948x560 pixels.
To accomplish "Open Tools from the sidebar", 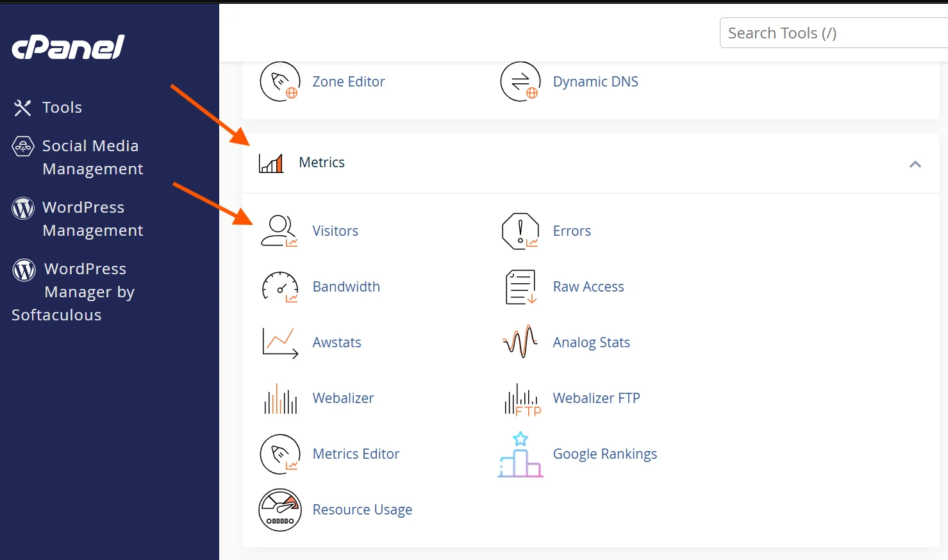I will [62, 107].
